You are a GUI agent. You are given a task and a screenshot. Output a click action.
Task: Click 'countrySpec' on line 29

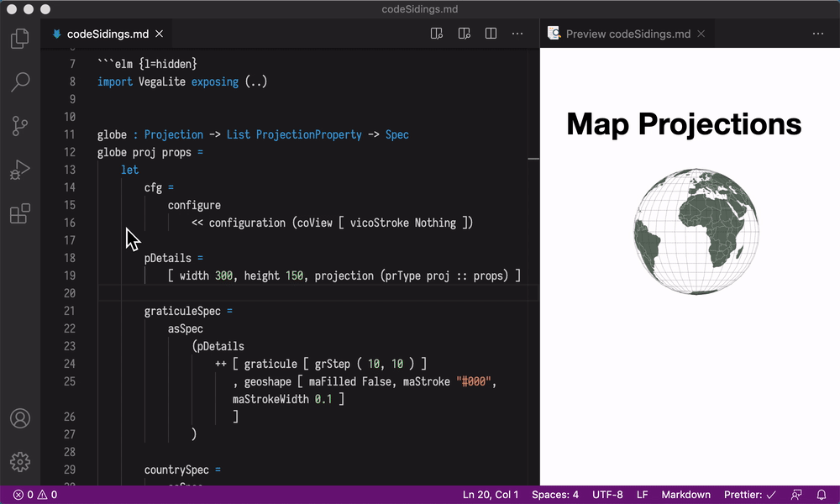176,470
